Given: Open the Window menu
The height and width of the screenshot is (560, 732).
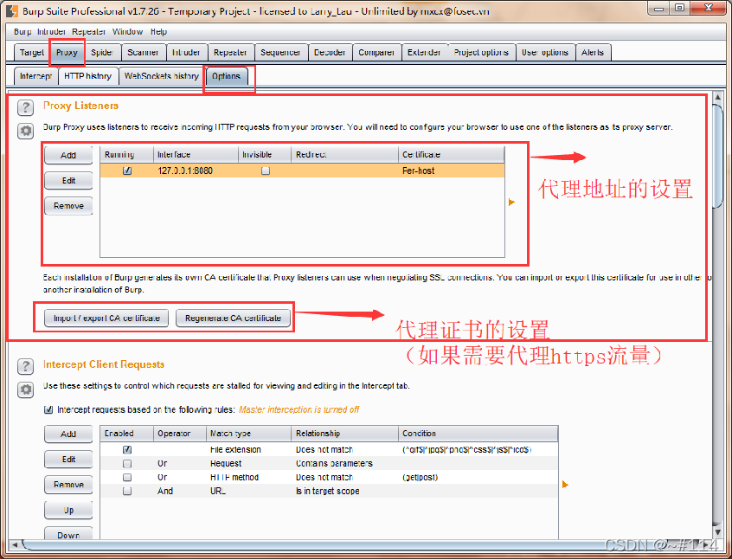Looking at the screenshot, I should [x=127, y=32].
